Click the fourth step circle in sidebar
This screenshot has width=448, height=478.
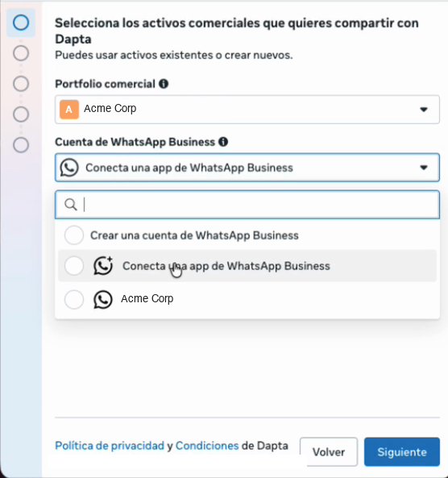(x=21, y=114)
